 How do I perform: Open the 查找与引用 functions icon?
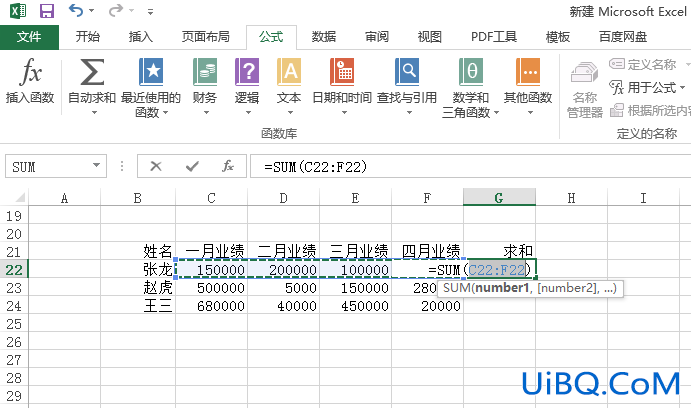click(407, 71)
